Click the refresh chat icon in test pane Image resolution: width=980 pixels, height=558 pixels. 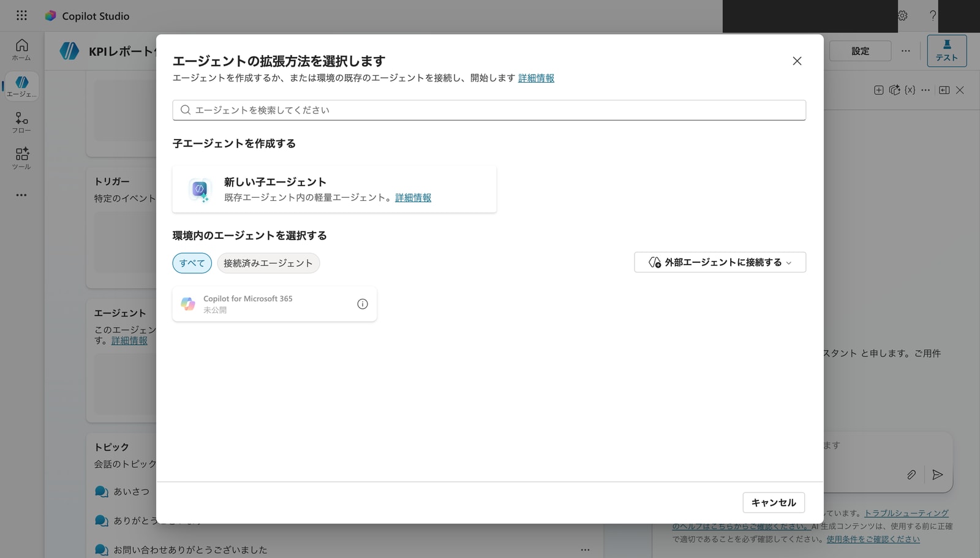tap(894, 90)
